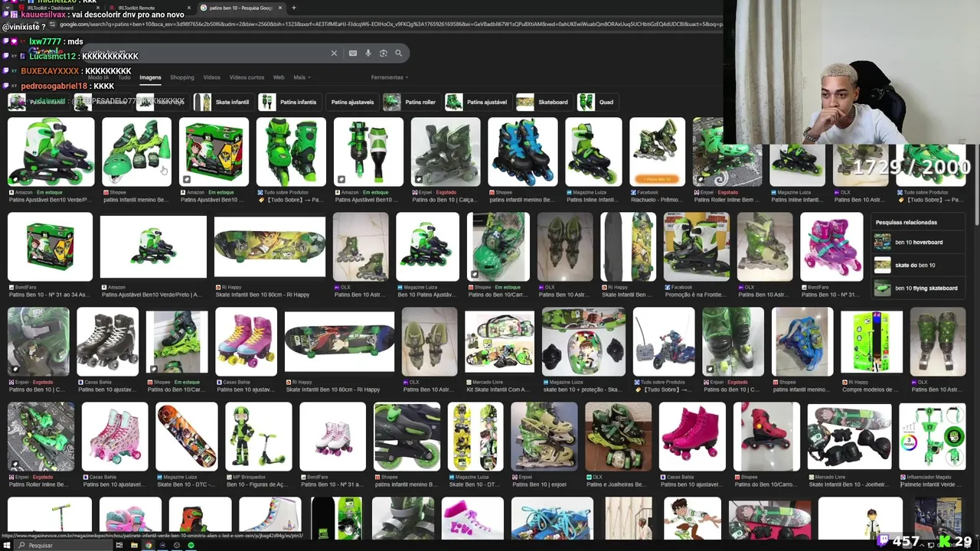The image size is (980, 551).
Task: Open the Vídeos results tab
Action: point(212,77)
